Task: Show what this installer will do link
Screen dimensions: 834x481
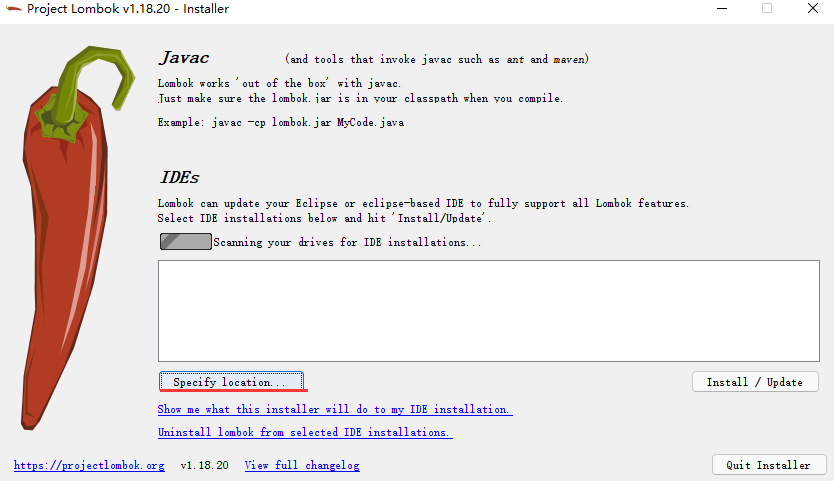Action: pos(335,409)
